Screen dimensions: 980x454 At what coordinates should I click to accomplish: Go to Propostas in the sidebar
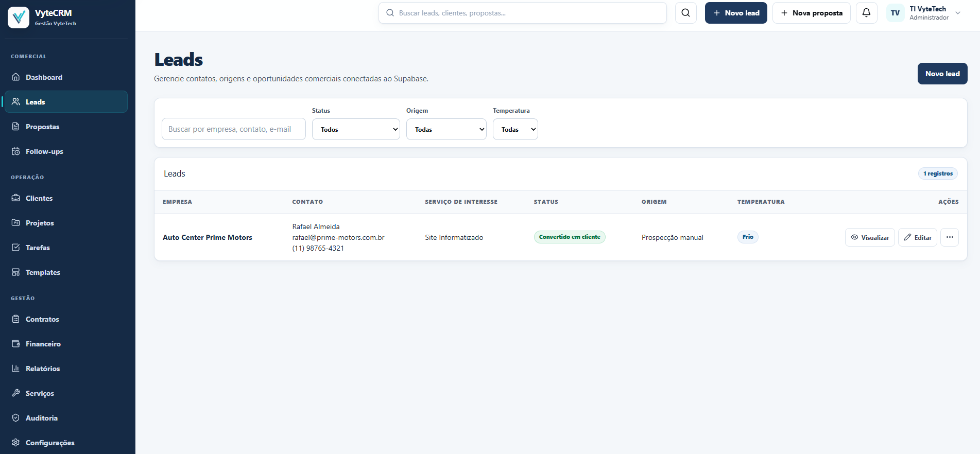[x=66, y=127]
